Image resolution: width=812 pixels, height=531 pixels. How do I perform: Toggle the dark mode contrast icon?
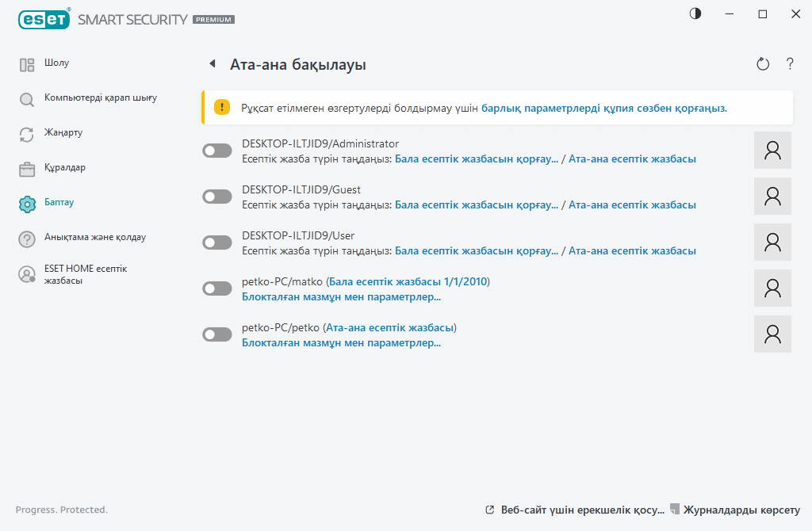(695, 13)
